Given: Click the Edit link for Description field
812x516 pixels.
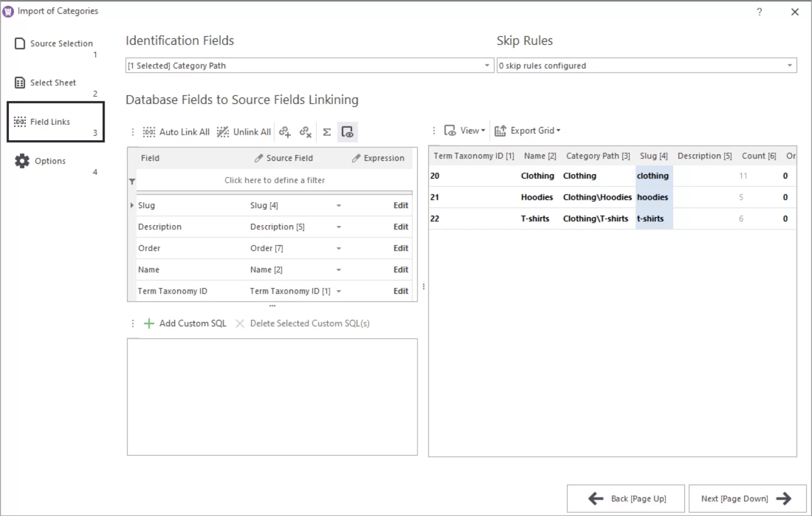Looking at the screenshot, I should coord(400,226).
